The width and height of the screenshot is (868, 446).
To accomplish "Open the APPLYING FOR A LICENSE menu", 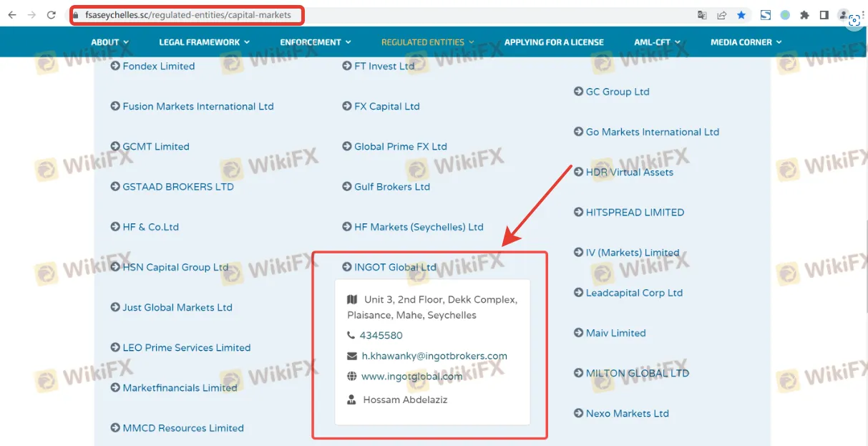I will (x=554, y=42).
